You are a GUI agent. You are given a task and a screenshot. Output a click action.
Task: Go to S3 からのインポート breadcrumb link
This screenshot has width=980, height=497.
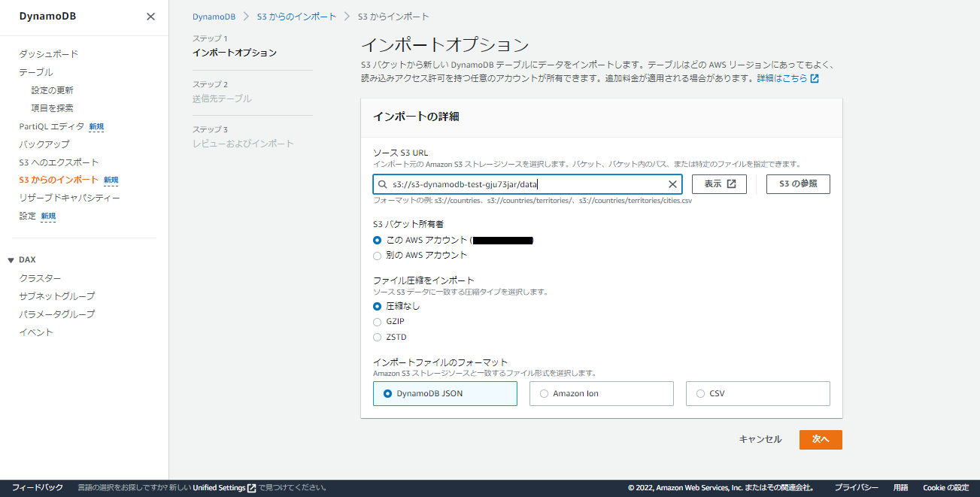pos(297,17)
